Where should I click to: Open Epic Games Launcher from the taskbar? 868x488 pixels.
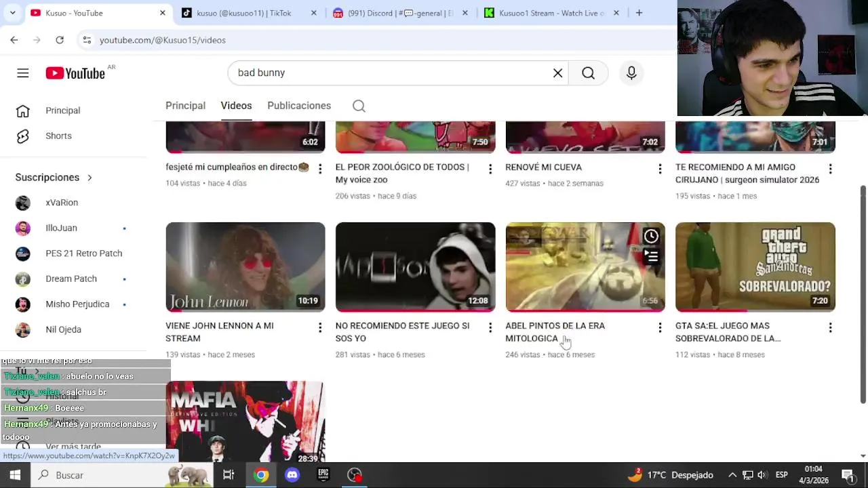point(323,475)
